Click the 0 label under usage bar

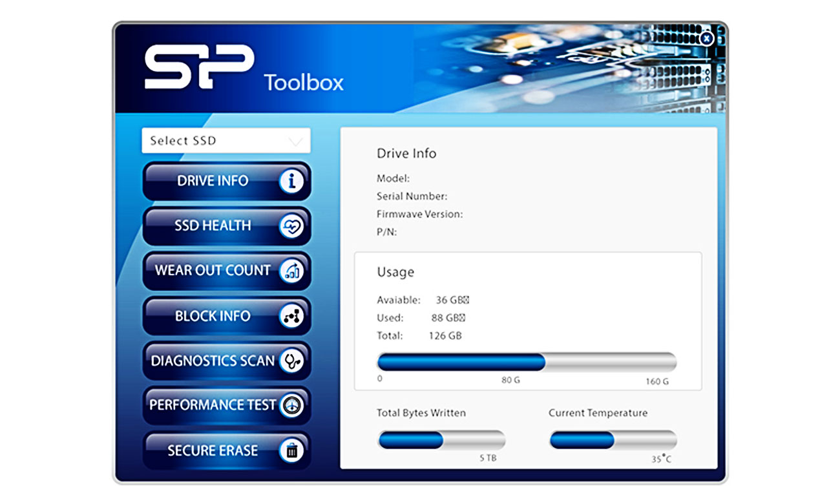(x=379, y=379)
